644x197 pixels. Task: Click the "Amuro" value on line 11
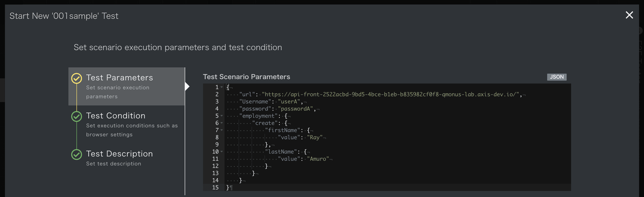click(318, 159)
